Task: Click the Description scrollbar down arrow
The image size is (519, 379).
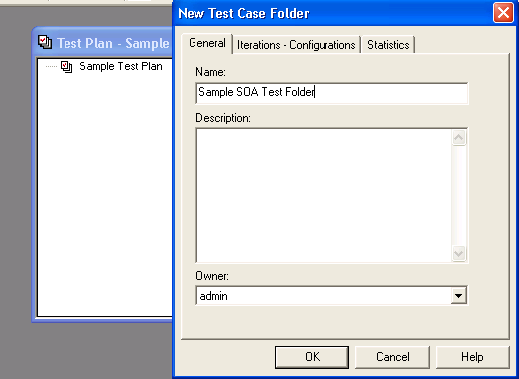Action: click(x=459, y=254)
